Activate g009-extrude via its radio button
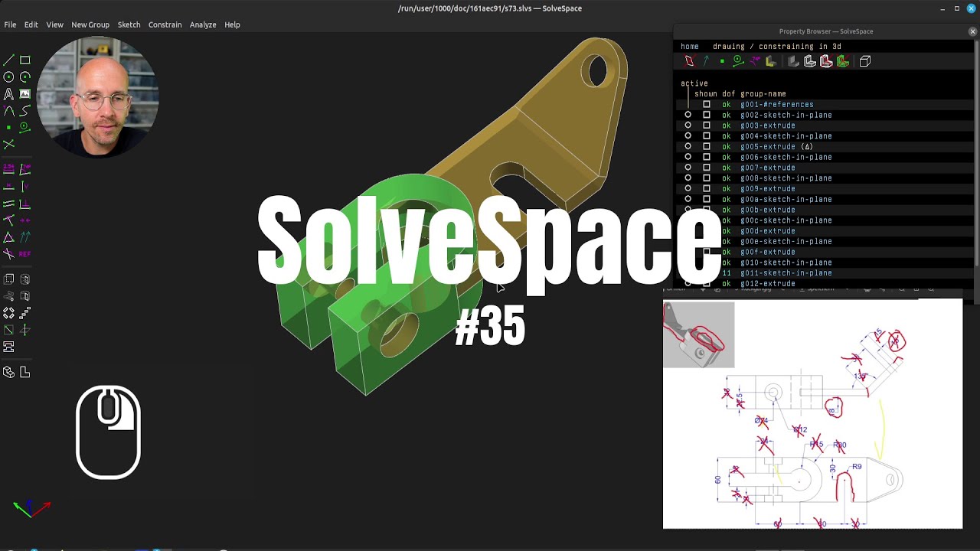 click(x=688, y=189)
